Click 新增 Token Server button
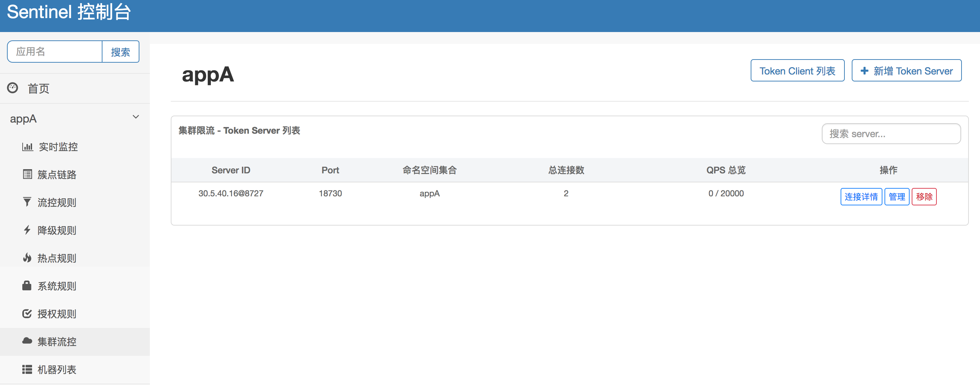Screen dimensions: 980x385 click(906, 71)
